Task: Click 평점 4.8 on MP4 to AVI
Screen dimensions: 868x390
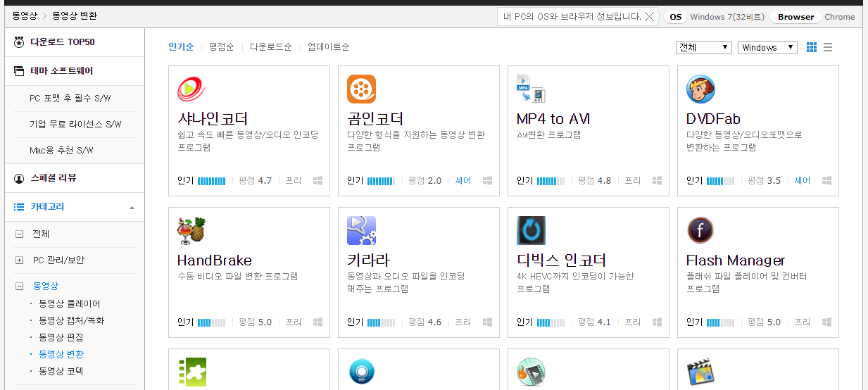Action: coord(595,181)
